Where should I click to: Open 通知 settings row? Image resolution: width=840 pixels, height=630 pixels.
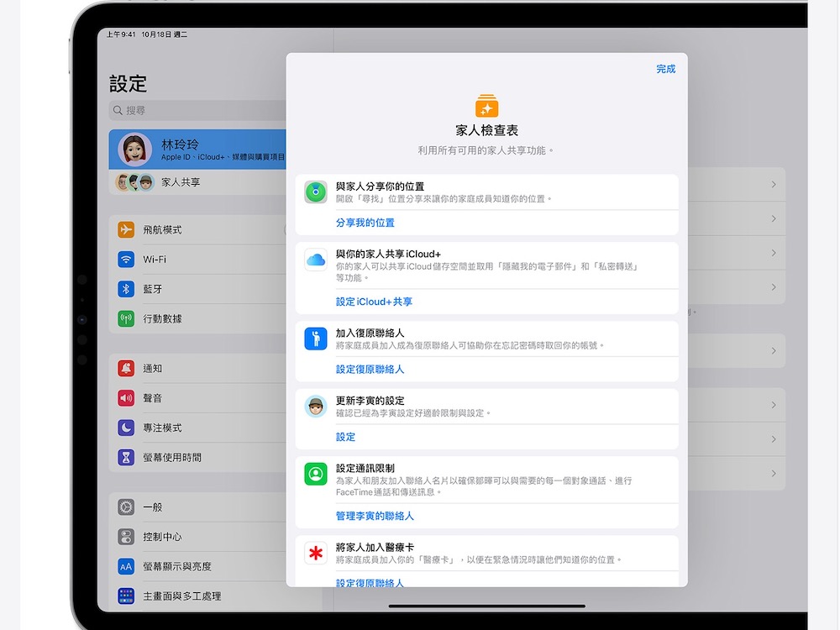click(197, 369)
